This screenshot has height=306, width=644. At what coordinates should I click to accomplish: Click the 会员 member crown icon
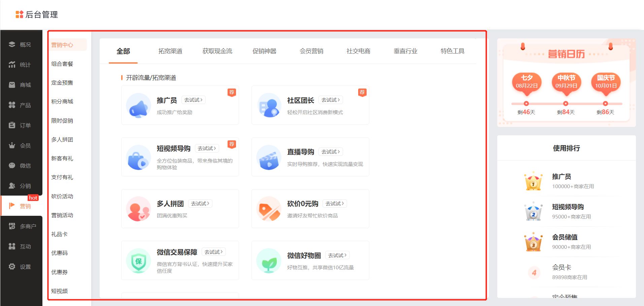pyautogui.click(x=12, y=145)
